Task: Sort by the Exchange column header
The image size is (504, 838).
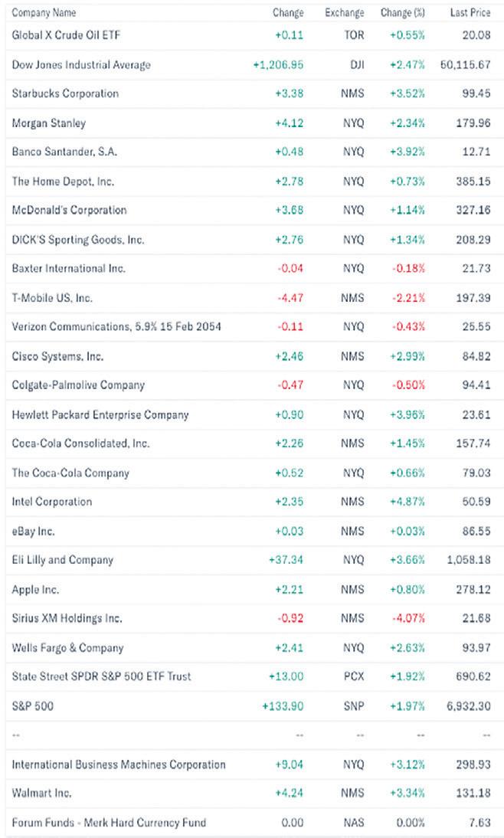Action: click(344, 13)
